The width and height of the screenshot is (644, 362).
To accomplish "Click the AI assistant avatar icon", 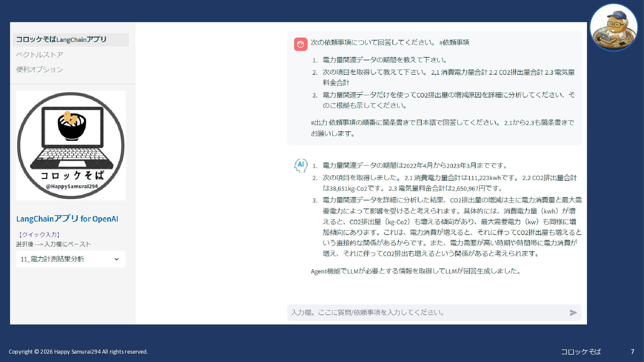I will [x=301, y=165].
